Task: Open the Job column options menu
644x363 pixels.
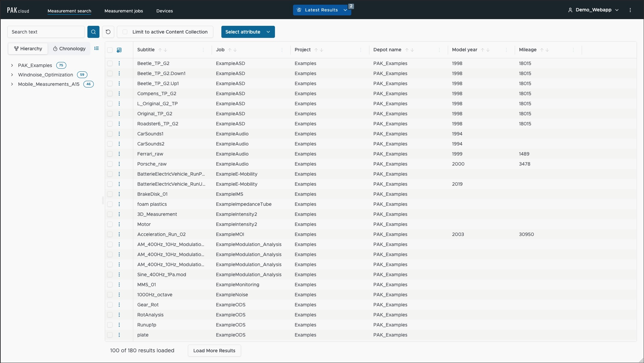Action: 282,50
